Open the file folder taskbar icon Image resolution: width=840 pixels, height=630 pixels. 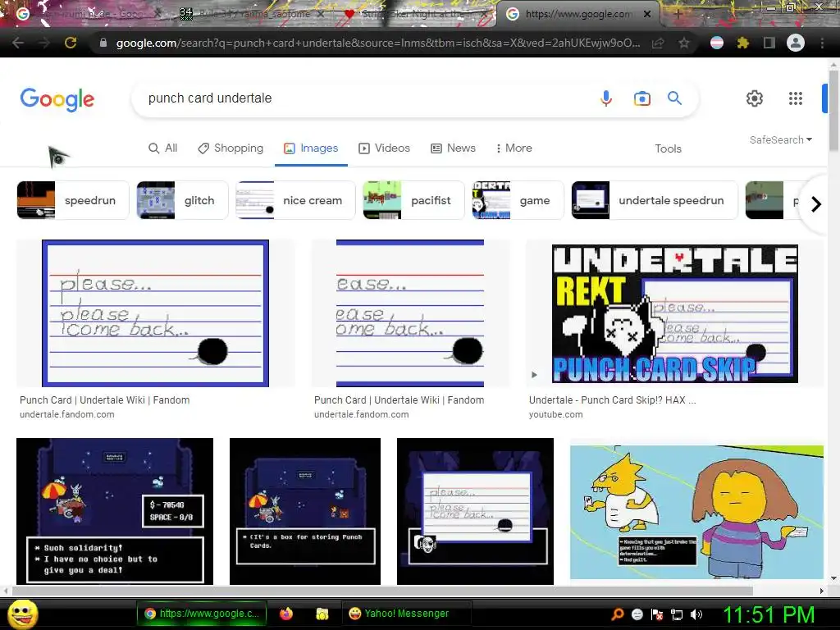[x=322, y=614]
